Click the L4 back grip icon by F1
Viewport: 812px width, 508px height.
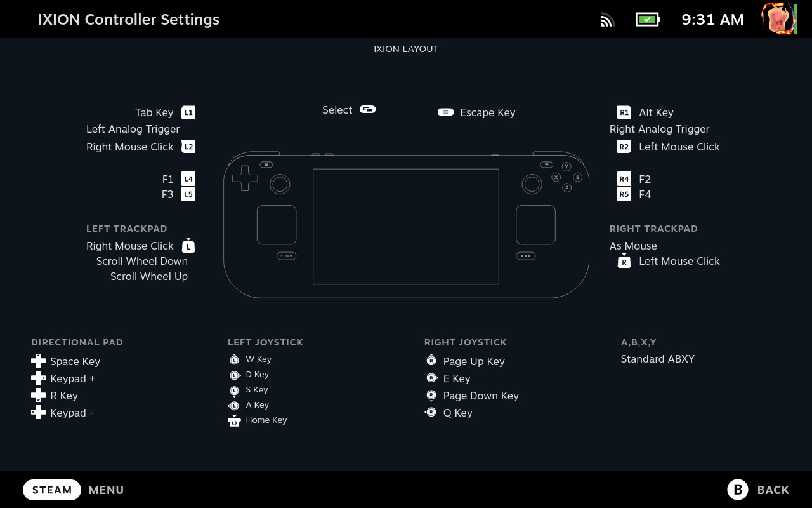coord(188,179)
